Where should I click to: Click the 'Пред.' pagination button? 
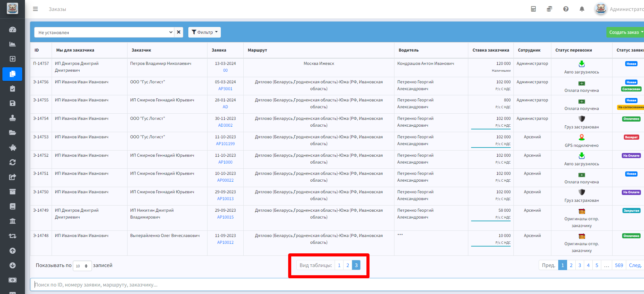[x=549, y=265]
